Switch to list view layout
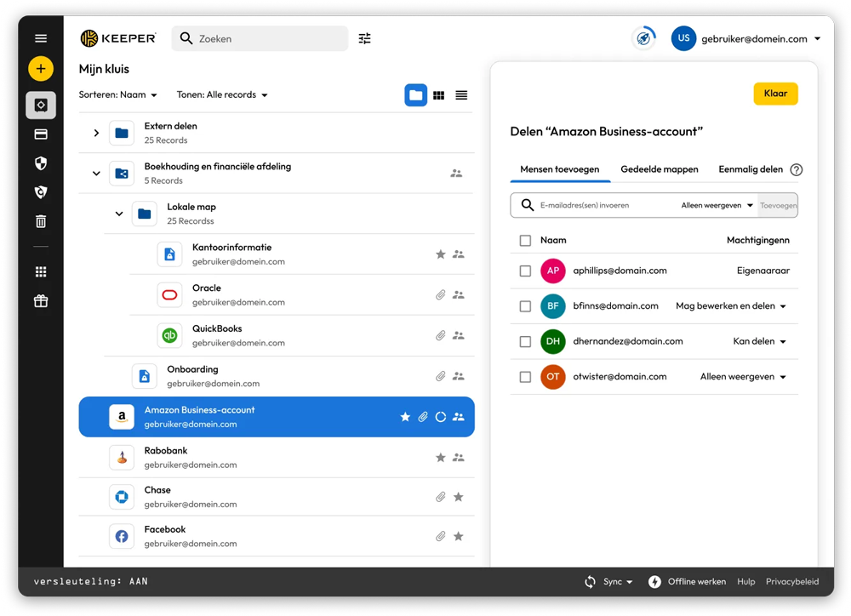Viewport: 851px width, 616px height. [461, 95]
